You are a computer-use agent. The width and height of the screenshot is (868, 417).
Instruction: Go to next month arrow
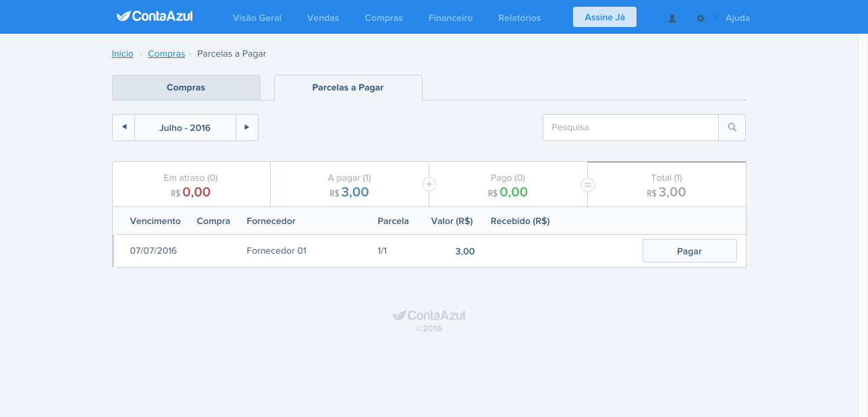pyautogui.click(x=247, y=128)
